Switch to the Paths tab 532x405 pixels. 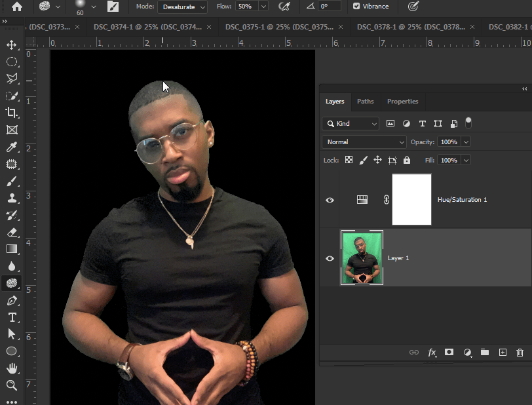(365, 102)
